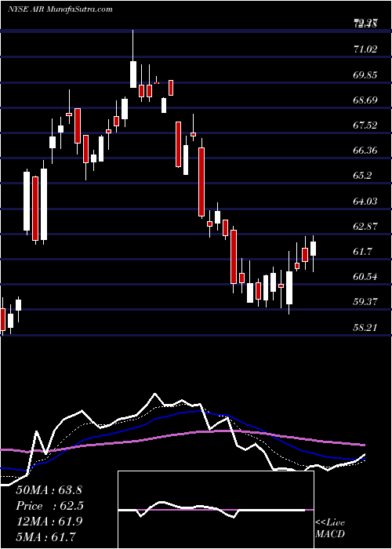Click the 64.03 price axis label

[x=365, y=202]
